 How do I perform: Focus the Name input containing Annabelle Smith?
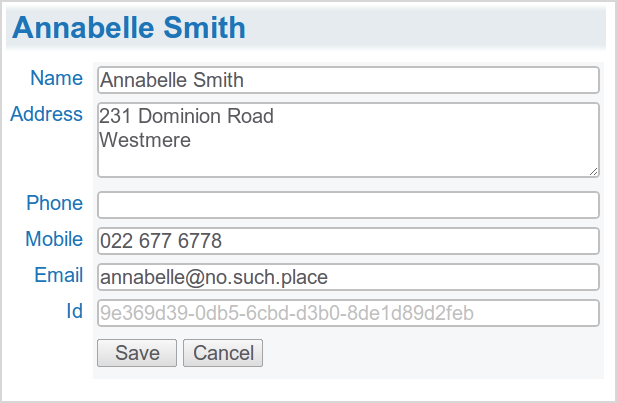pos(348,80)
